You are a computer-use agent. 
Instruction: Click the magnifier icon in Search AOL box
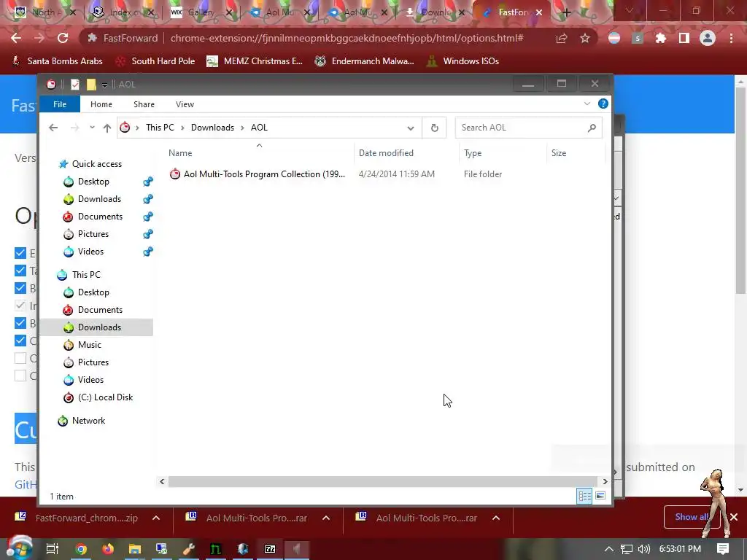coord(592,128)
